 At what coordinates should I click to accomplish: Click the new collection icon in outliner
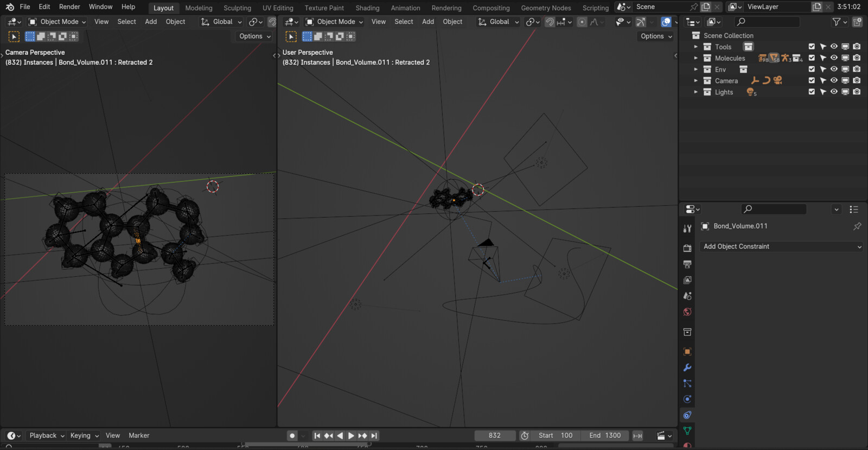pos(857,22)
